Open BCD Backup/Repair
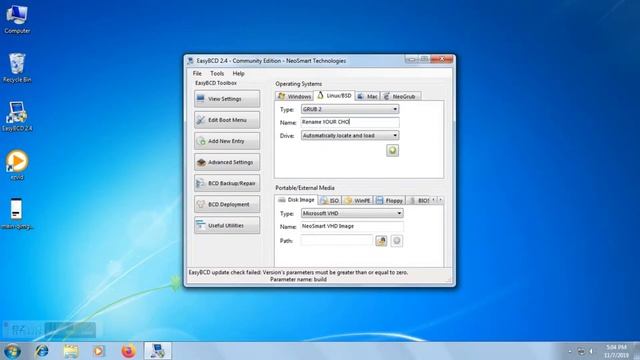 [227, 183]
